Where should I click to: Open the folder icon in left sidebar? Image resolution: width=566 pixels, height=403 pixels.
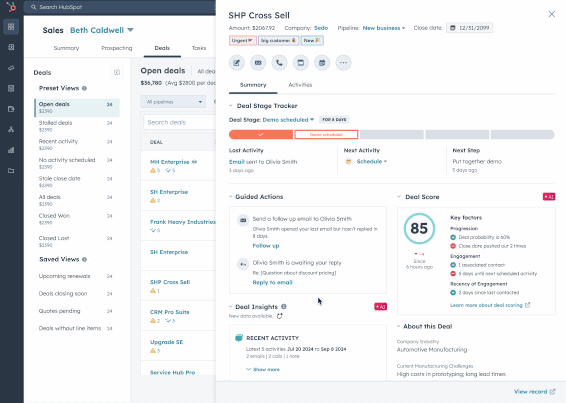coord(11,170)
